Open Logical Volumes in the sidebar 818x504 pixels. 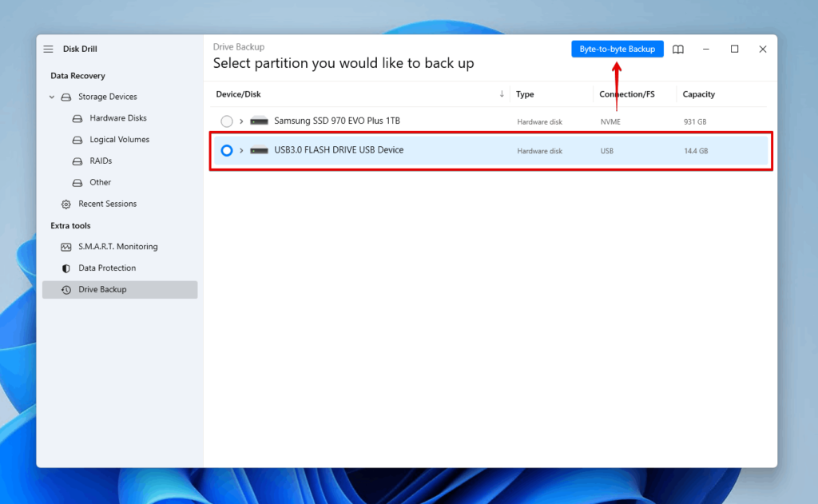tap(119, 140)
